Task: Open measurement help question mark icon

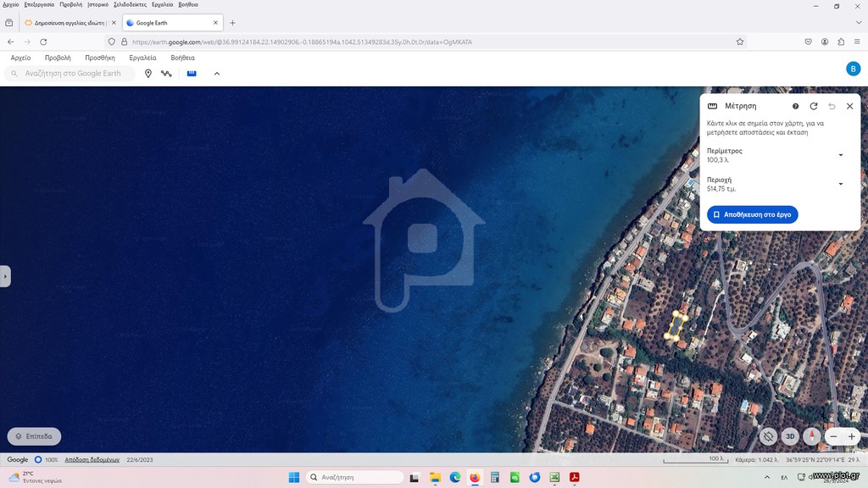Action: [x=795, y=106]
